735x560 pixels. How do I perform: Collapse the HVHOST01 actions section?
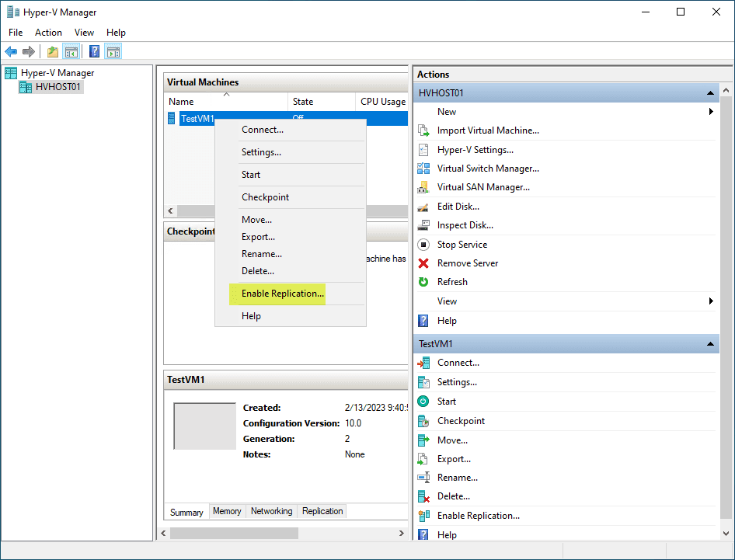711,93
